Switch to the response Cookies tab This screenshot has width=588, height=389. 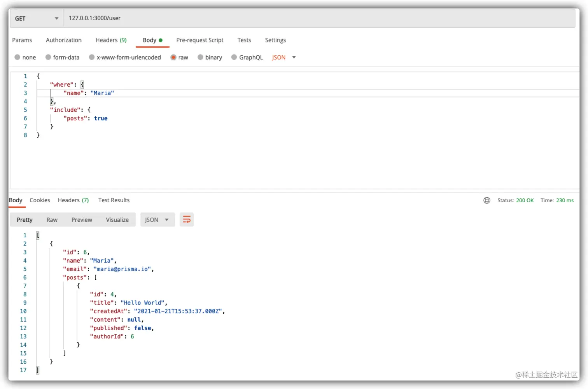[40, 200]
